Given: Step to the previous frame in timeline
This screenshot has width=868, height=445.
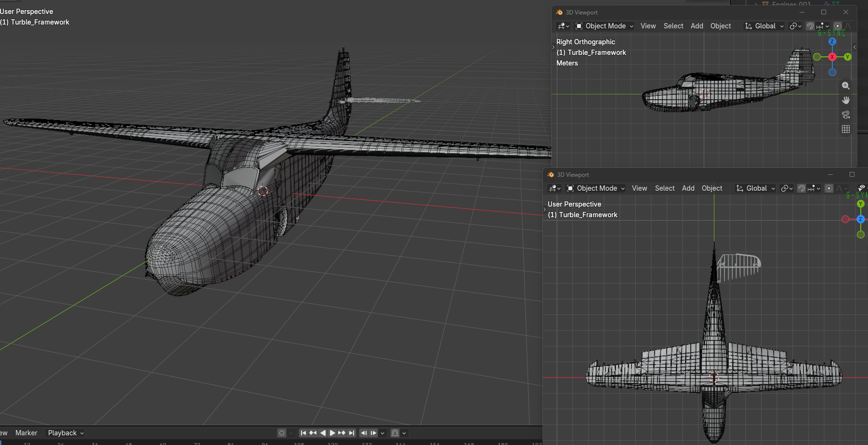Looking at the screenshot, I should pos(364,433).
